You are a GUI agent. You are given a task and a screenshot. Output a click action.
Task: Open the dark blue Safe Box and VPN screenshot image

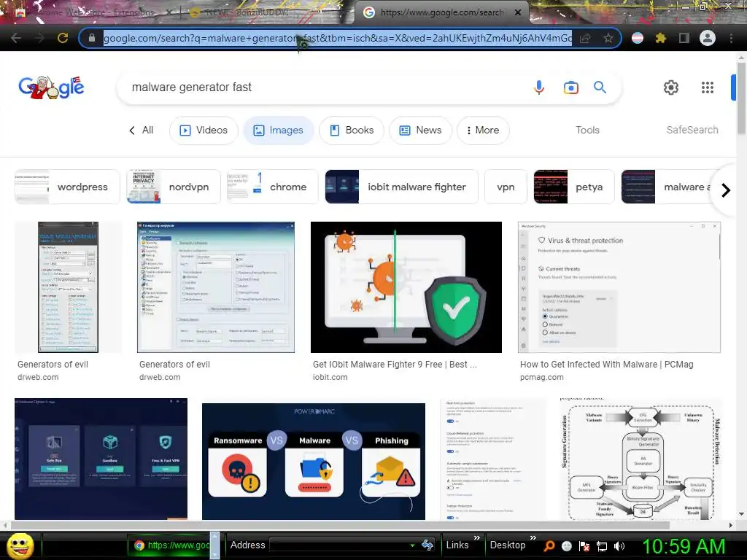click(x=101, y=459)
